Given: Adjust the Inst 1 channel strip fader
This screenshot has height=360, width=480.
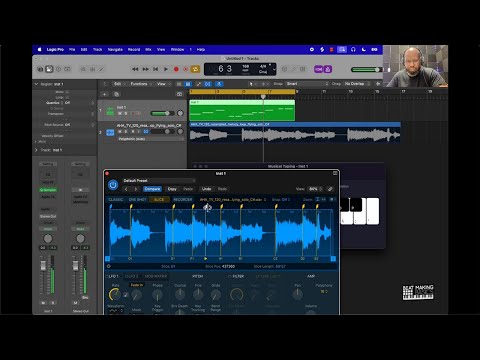Looking at the screenshot, I should pos(43,266).
